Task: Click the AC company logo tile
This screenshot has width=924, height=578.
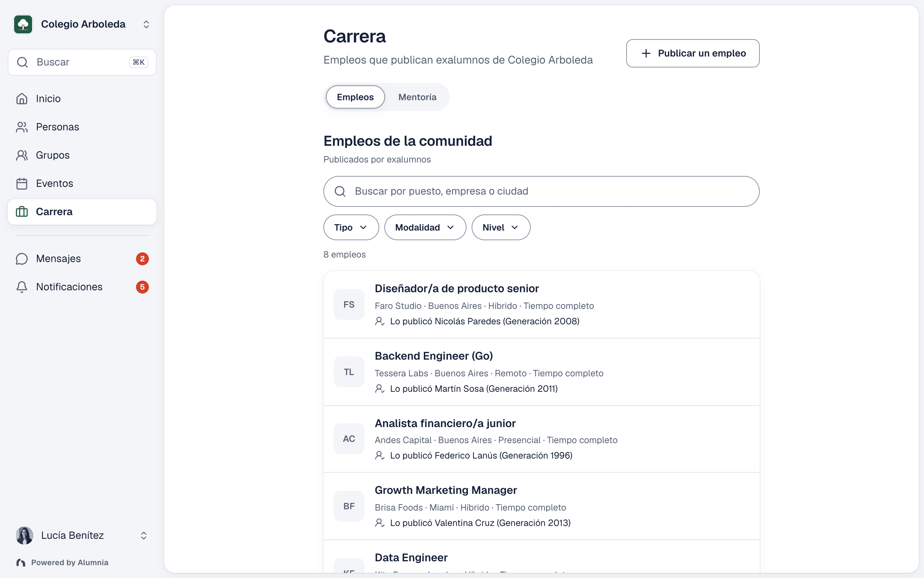Action: click(349, 439)
